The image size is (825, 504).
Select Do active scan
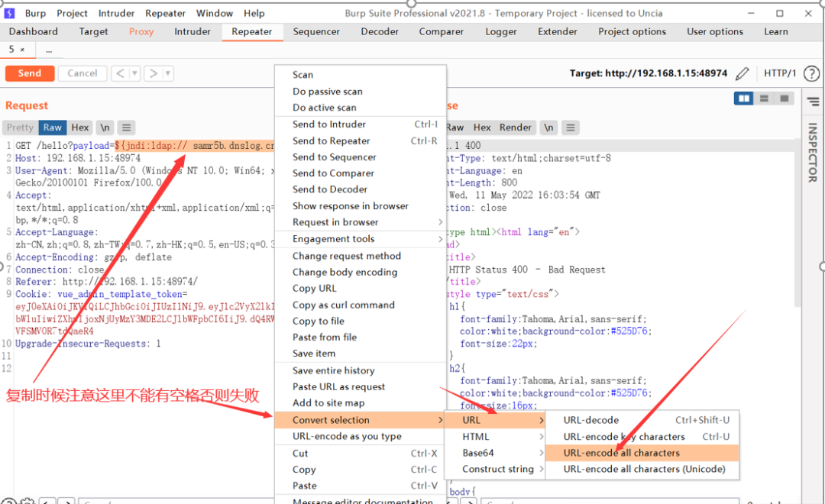pos(361,108)
